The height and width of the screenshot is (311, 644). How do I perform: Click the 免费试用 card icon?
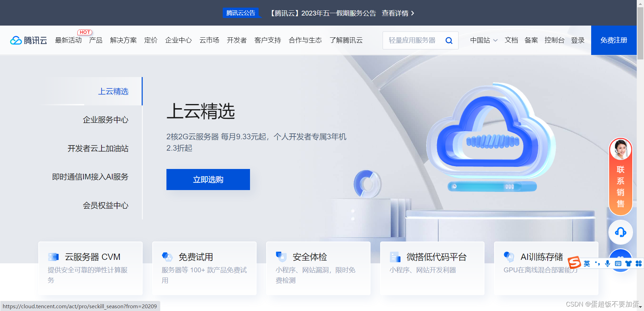point(167,257)
